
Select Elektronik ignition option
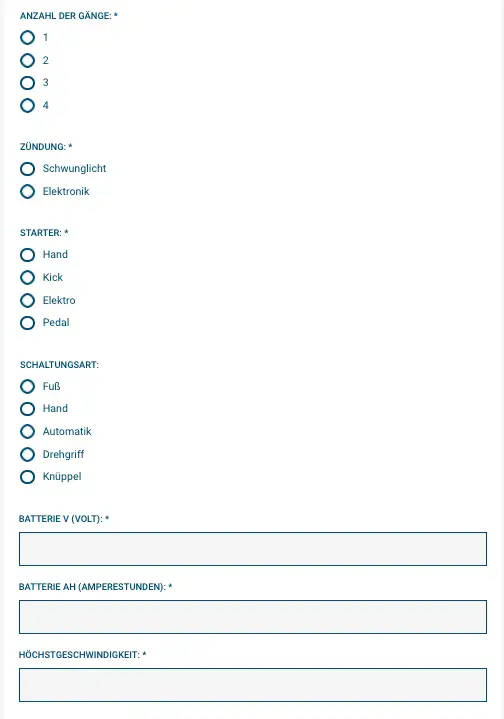pos(28,191)
